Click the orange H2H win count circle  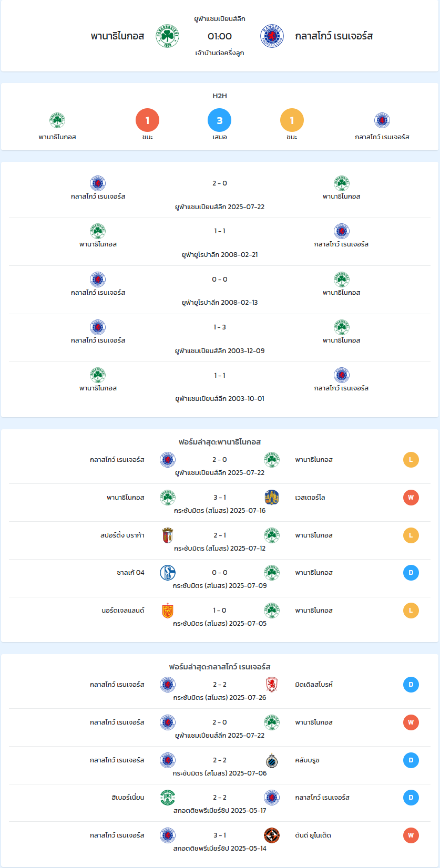click(x=147, y=120)
